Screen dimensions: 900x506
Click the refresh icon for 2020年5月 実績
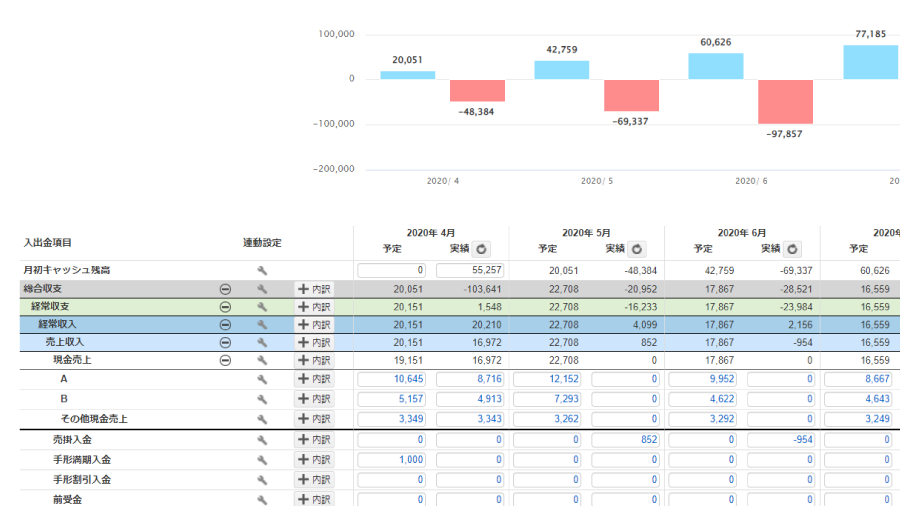tap(637, 249)
